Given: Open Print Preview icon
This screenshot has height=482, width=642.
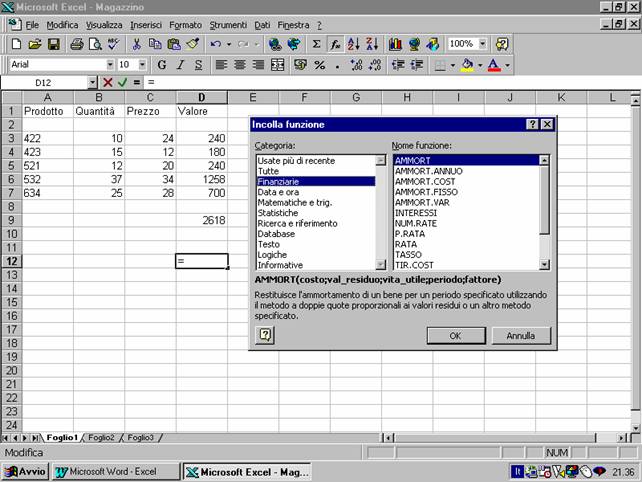Looking at the screenshot, I should pos(95,44).
